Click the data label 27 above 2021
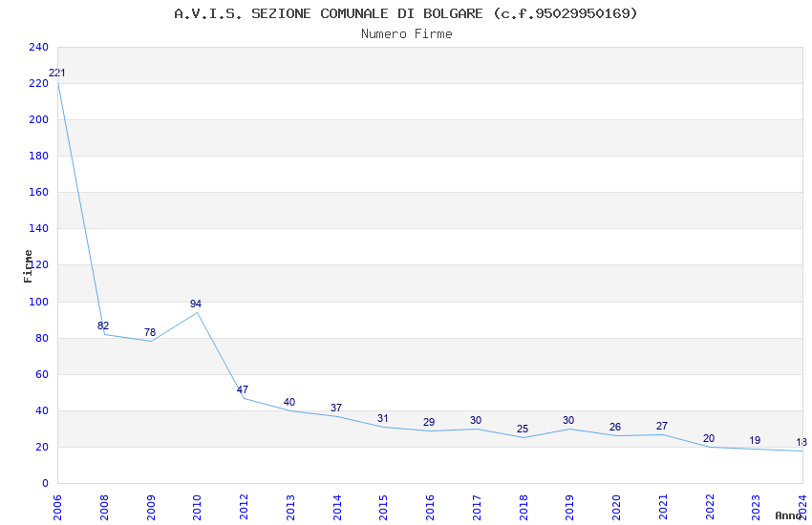This screenshot has width=812, height=525. (x=662, y=427)
